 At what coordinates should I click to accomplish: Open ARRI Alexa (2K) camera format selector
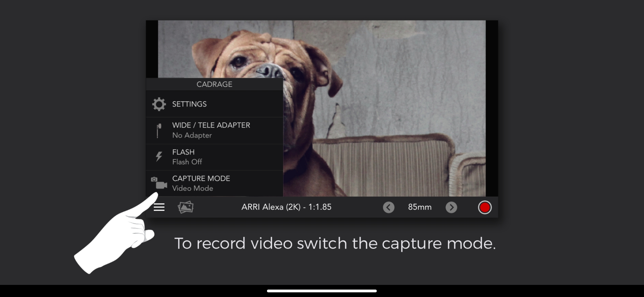click(x=286, y=207)
